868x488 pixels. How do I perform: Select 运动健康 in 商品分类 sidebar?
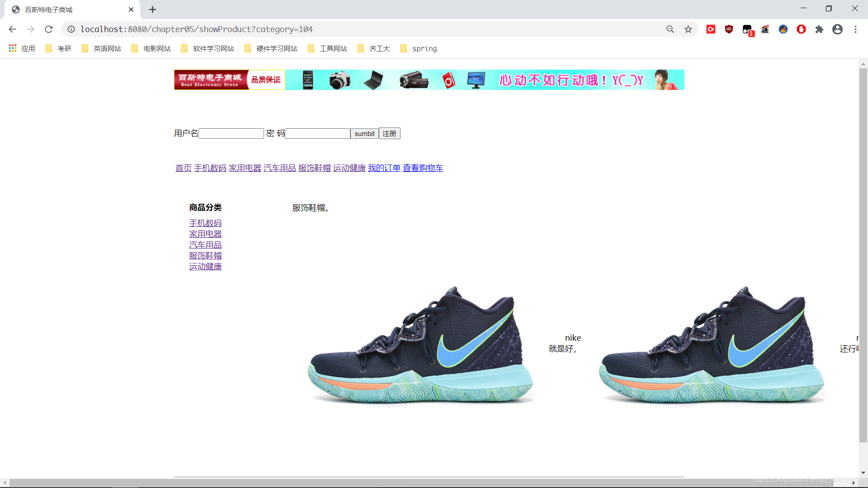point(205,267)
